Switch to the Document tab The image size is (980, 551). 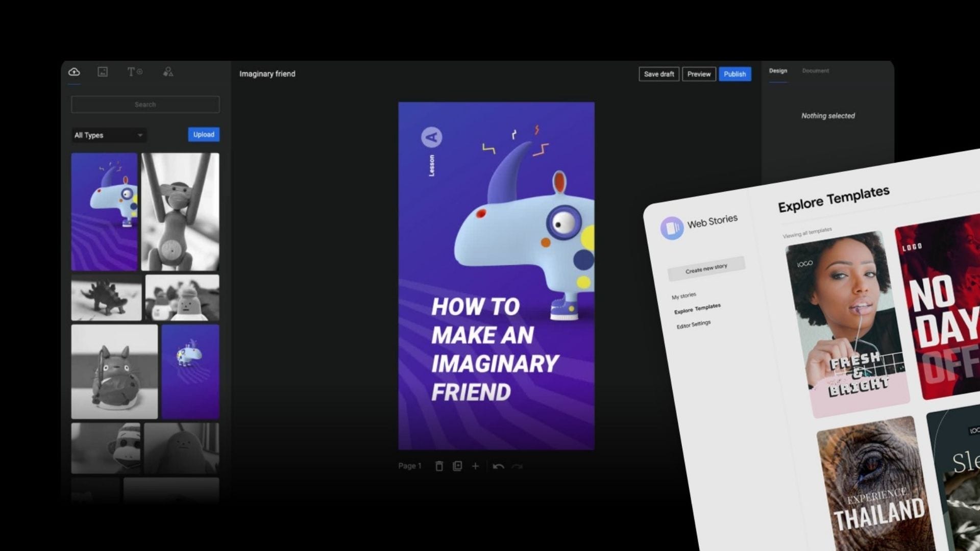pyautogui.click(x=815, y=71)
